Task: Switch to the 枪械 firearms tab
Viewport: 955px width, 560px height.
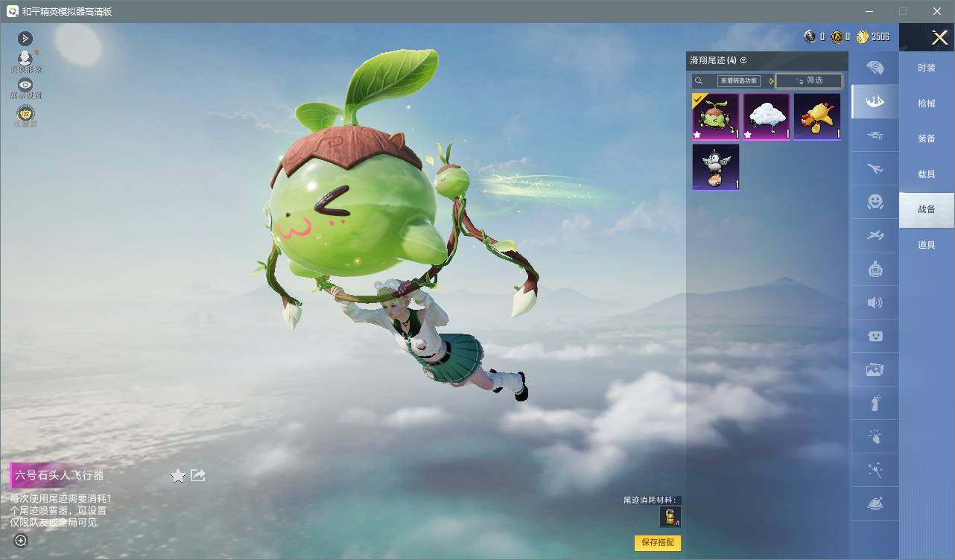Action: (x=927, y=104)
